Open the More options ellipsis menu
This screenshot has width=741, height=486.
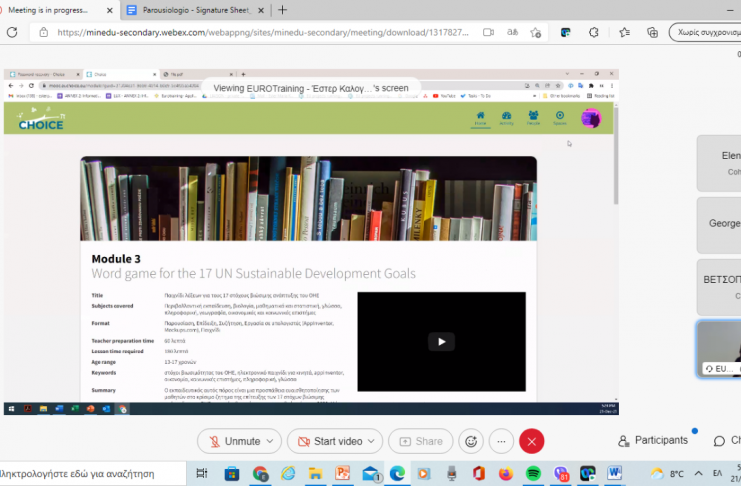coord(501,441)
